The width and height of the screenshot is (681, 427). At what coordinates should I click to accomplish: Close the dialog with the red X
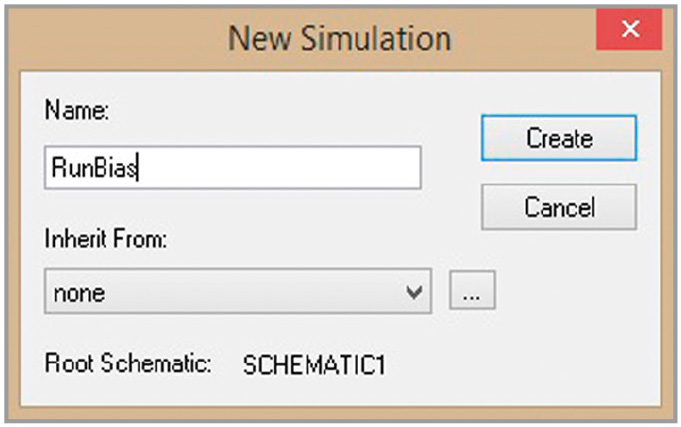point(629,30)
